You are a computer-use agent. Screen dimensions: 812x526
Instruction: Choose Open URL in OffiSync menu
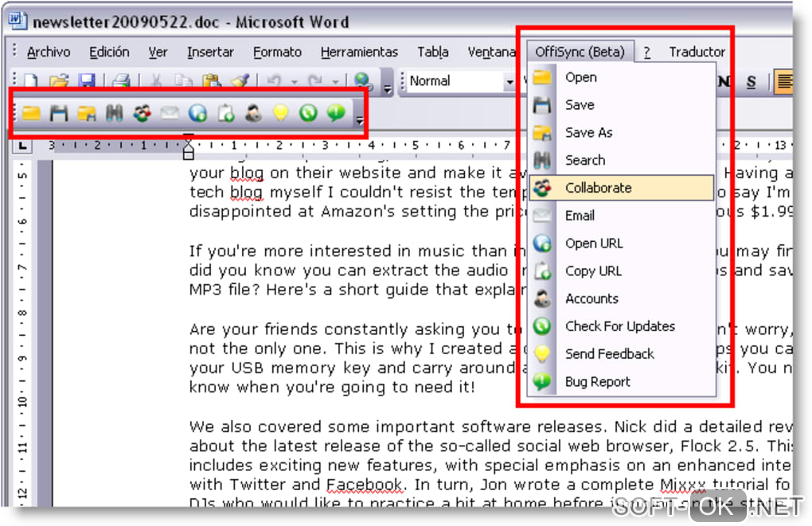pyautogui.click(x=622, y=244)
